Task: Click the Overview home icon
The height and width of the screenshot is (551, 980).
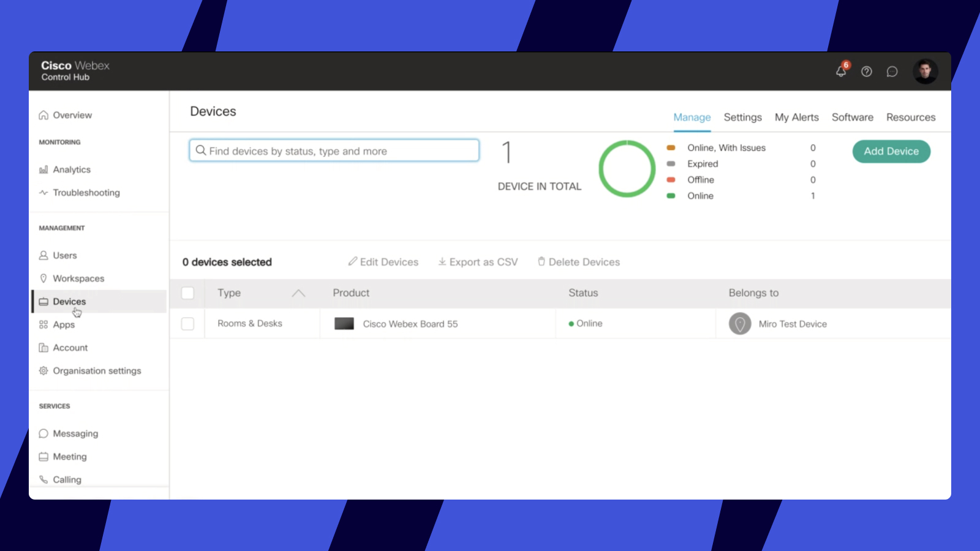Action: pyautogui.click(x=43, y=115)
